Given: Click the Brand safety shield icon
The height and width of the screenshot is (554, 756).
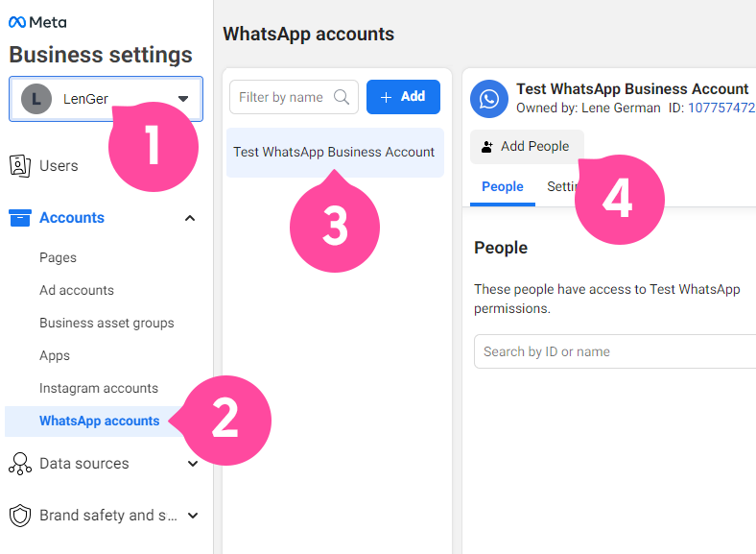Looking at the screenshot, I should (x=20, y=516).
